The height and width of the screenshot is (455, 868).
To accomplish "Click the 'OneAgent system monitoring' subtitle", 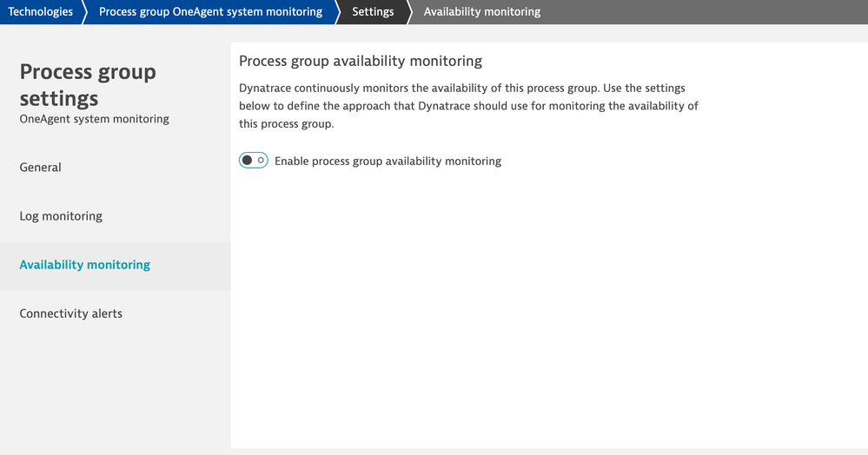I will pos(94,119).
